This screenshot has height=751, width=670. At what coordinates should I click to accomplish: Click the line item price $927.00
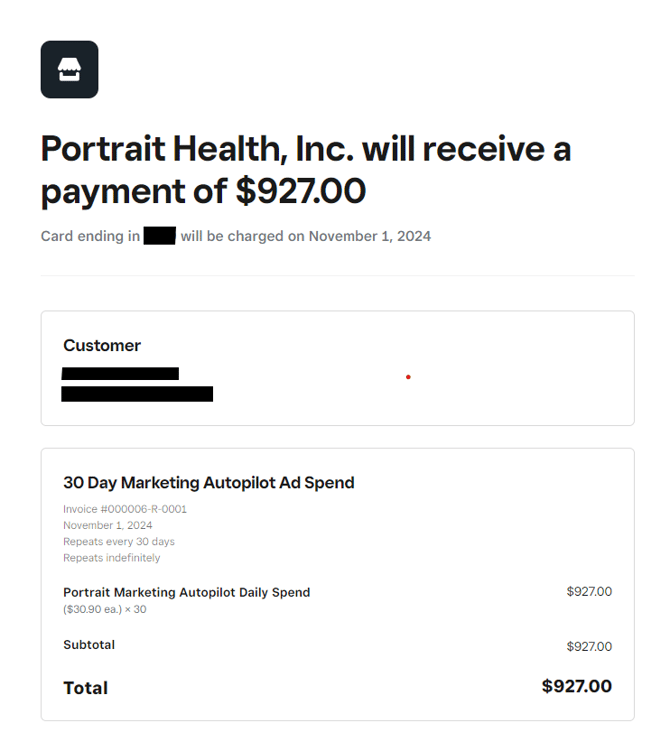(589, 592)
